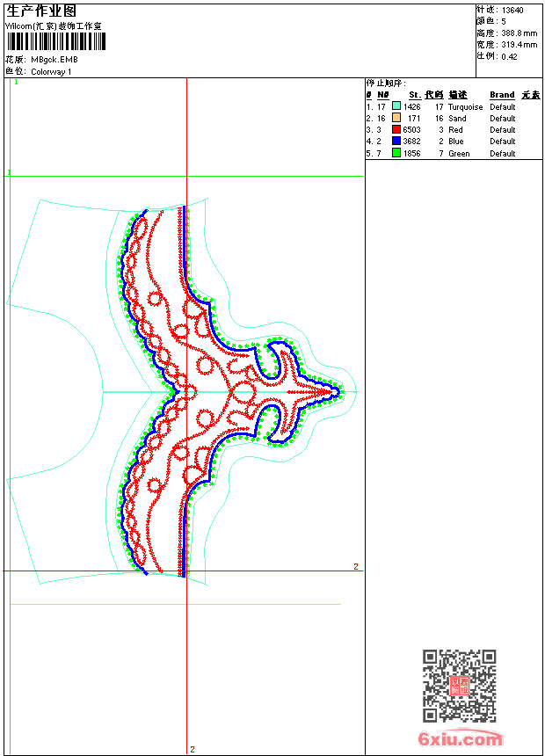Click the Turquoise color swatch

coord(396,106)
